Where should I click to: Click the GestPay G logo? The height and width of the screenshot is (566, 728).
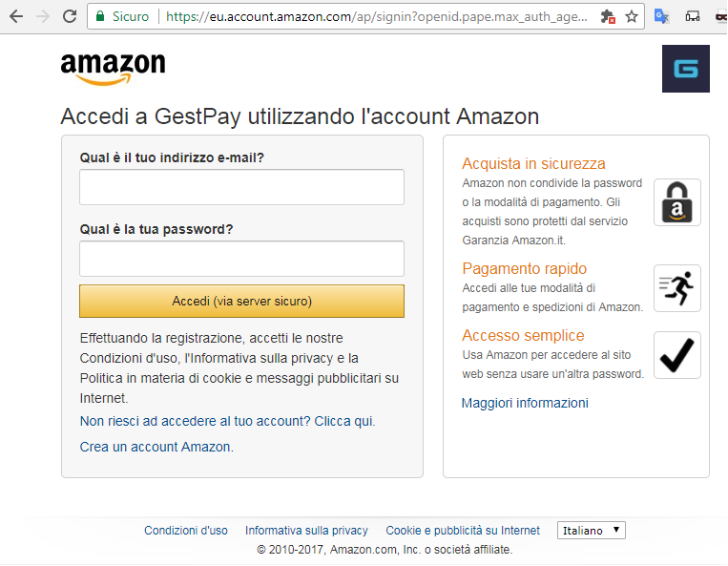pyautogui.click(x=686, y=69)
